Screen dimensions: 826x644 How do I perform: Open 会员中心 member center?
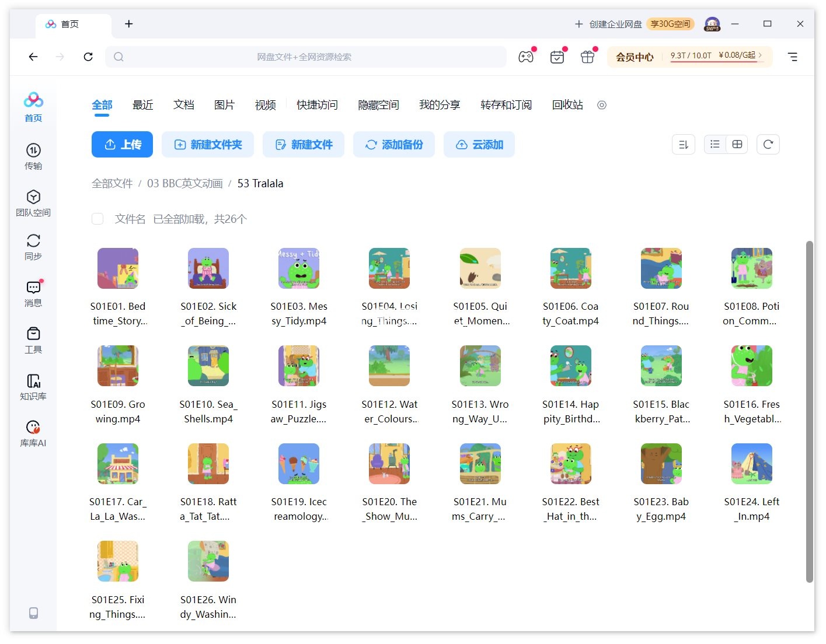tap(635, 57)
